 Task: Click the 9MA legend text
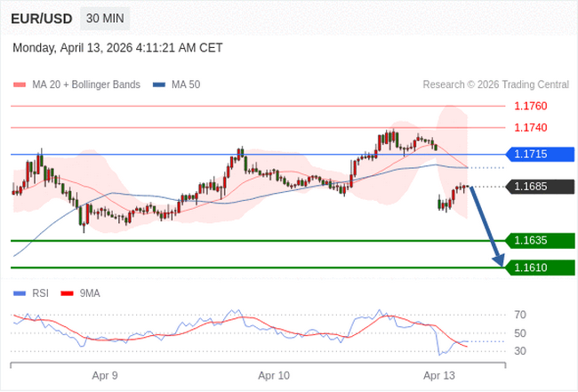coord(90,293)
